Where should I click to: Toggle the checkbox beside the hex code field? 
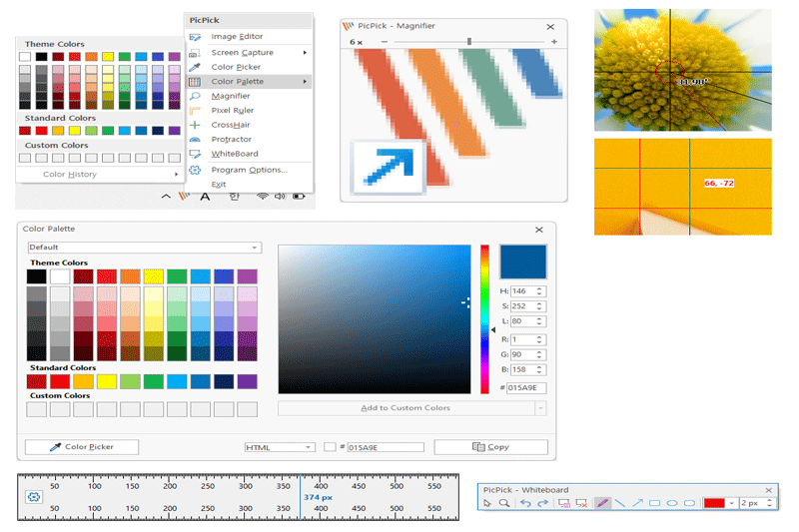click(330, 447)
